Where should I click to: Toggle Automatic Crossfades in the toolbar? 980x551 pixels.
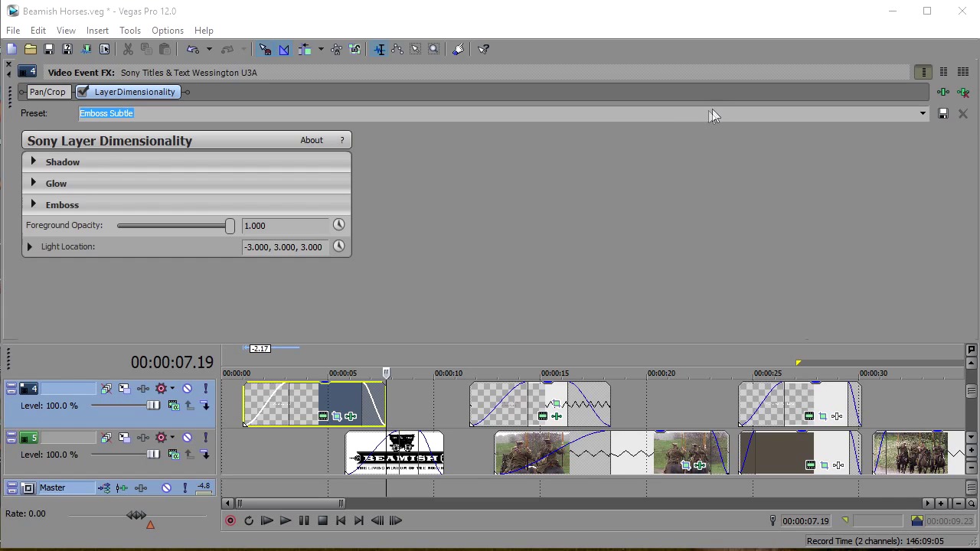click(x=284, y=49)
